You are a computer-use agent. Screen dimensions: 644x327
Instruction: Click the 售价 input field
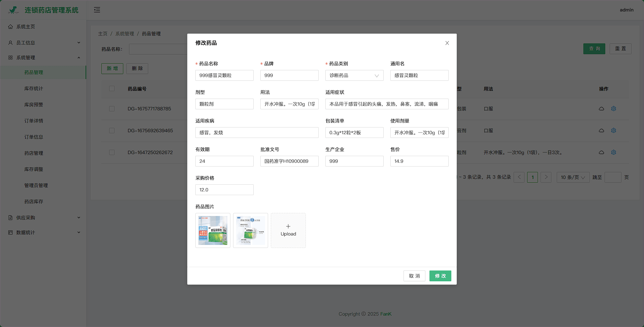(419, 161)
